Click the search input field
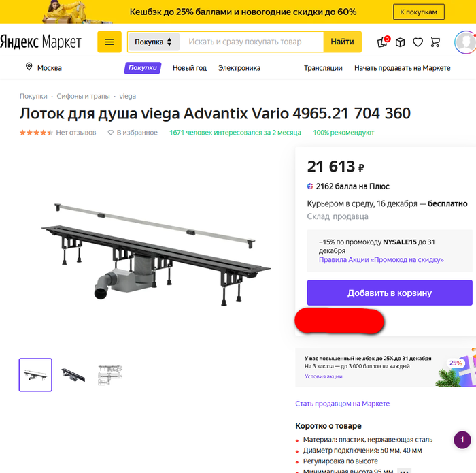Viewport: 476px width, 473px height. (252, 42)
